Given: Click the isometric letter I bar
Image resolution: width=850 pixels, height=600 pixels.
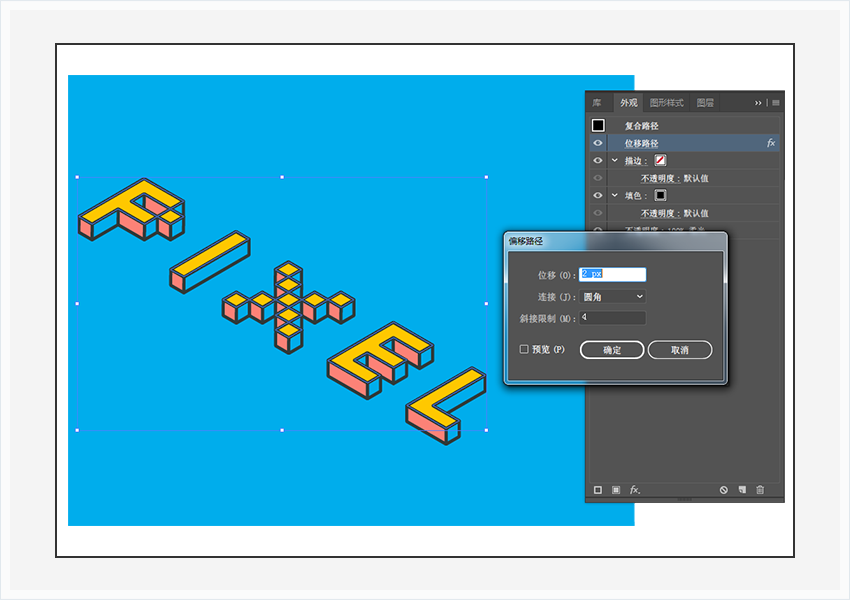Looking at the screenshot, I should coord(210,262).
